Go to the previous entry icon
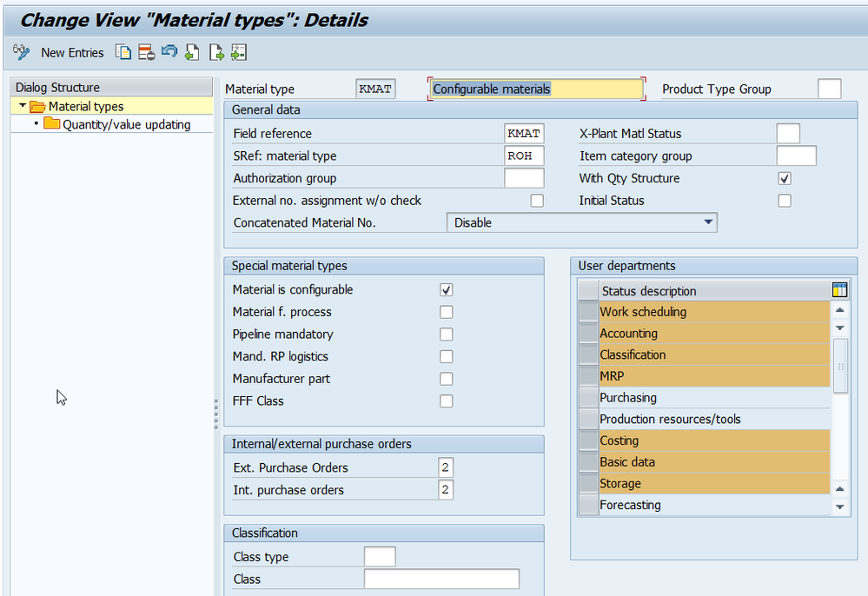 click(193, 52)
